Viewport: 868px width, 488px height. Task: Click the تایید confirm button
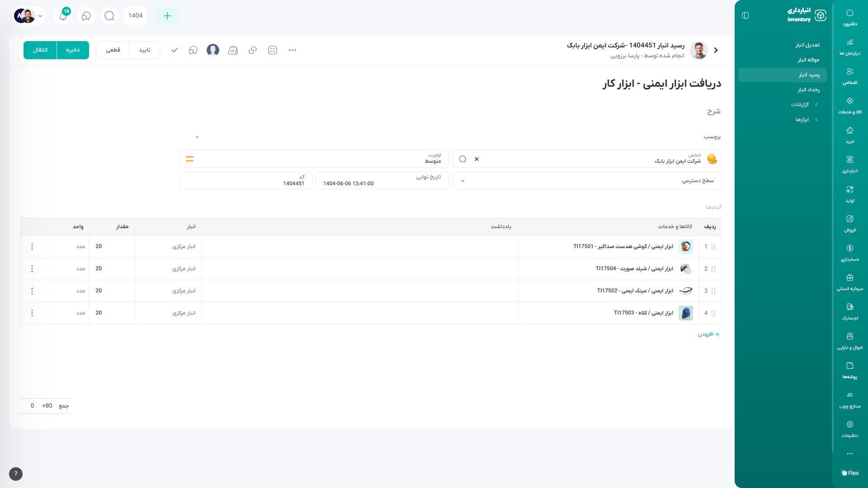pyautogui.click(x=145, y=50)
